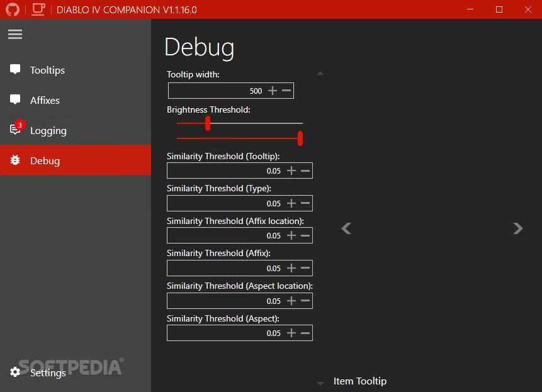
Task: Click the upper Brightness Threshold slider handle
Action: pos(208,123)
